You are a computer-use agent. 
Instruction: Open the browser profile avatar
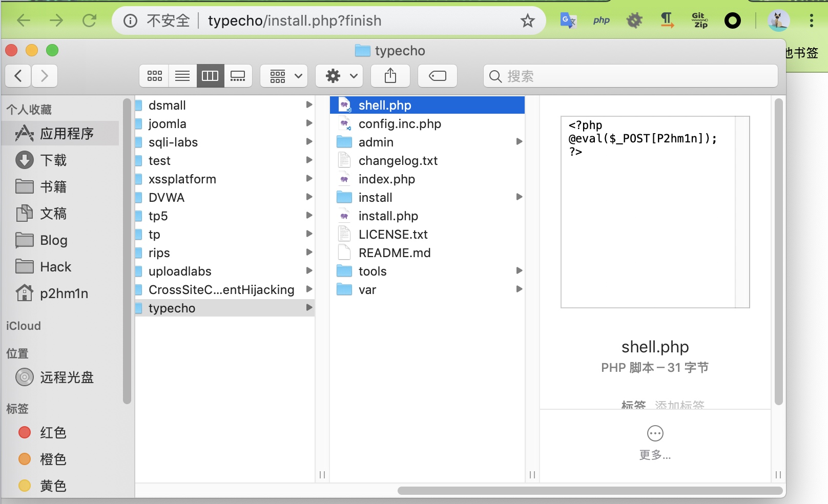[778, 20]
